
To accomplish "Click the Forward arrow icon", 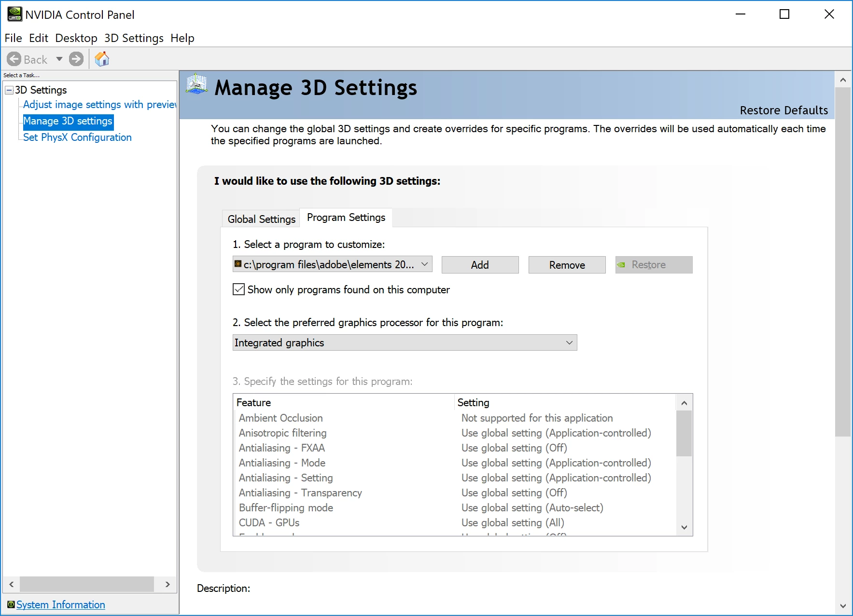I will [76, 59].
